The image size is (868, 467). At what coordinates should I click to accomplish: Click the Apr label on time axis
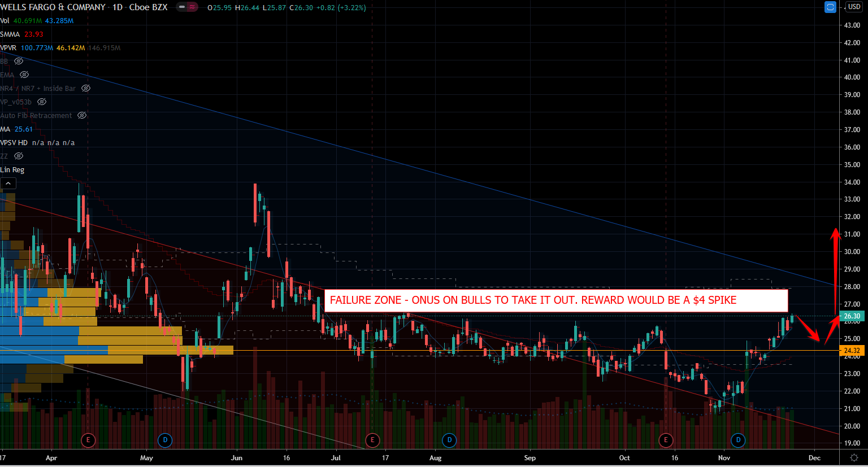point(51,458)
